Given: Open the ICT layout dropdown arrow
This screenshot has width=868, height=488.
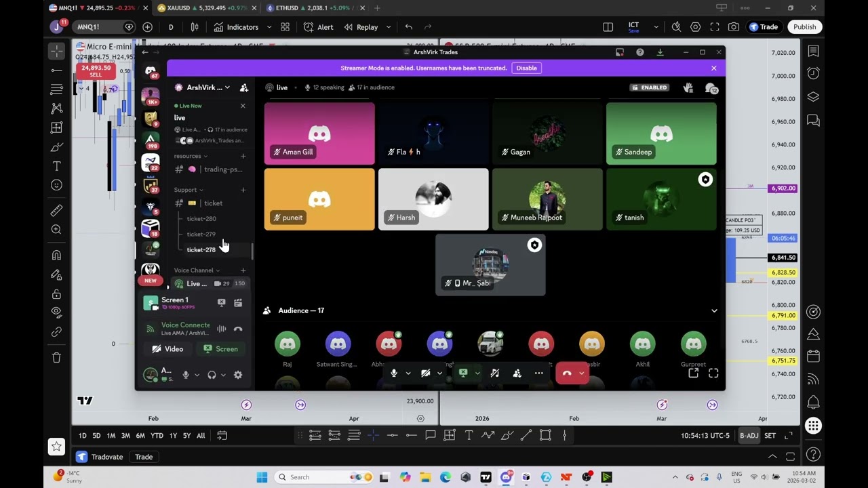Looking at the screenshot, I should click(656, 27).
